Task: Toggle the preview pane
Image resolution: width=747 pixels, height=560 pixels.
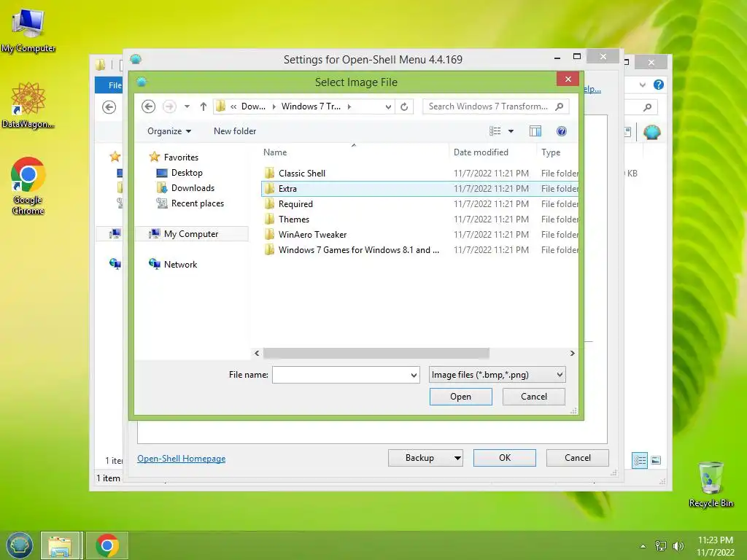Action: click(535, 131)
